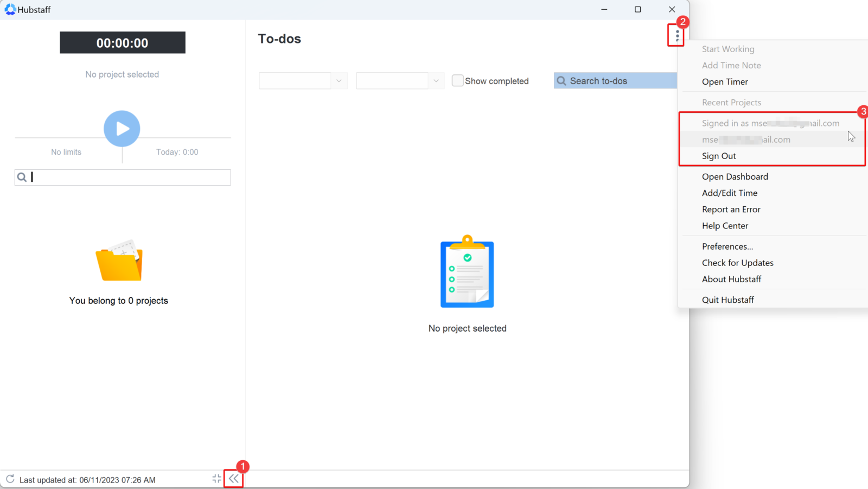Close the Hubstaff window
The height and width of the screenshot is (489, 868).
[x=672, y=9]
